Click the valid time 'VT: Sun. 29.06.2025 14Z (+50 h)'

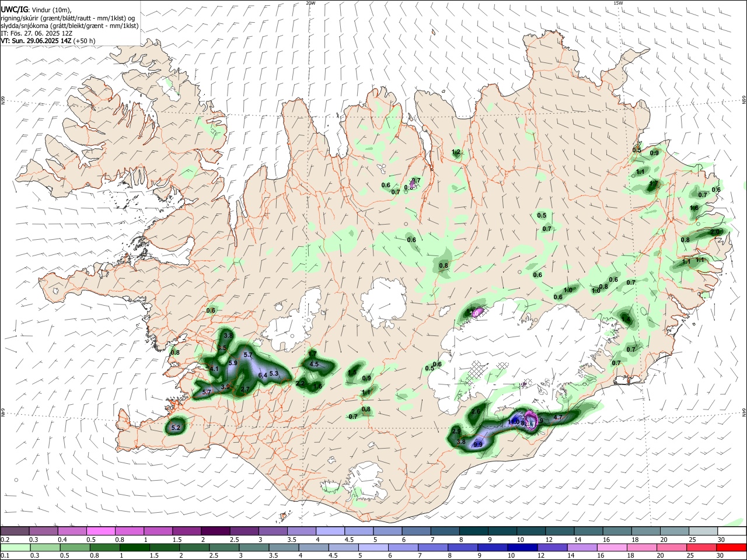point(48,41)
